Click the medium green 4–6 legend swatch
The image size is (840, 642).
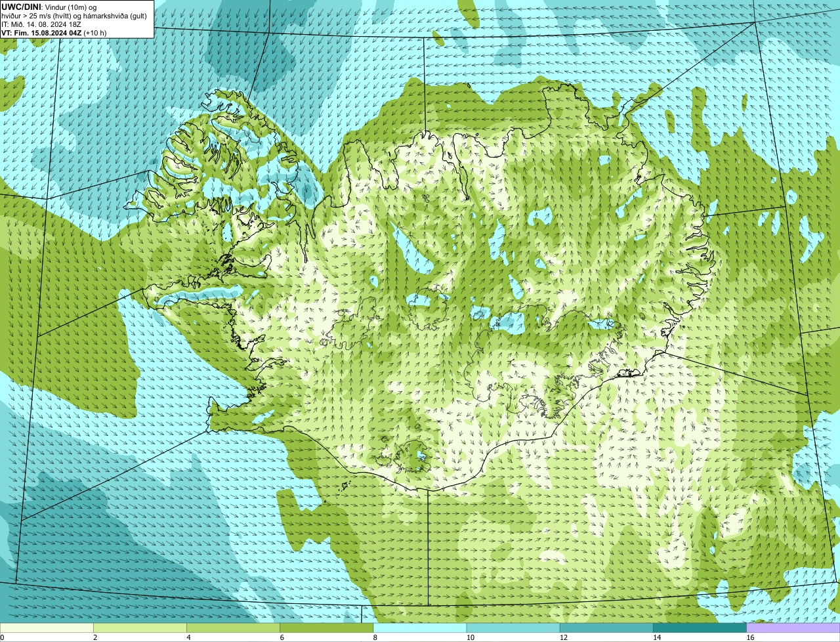[x=233, y=628]
